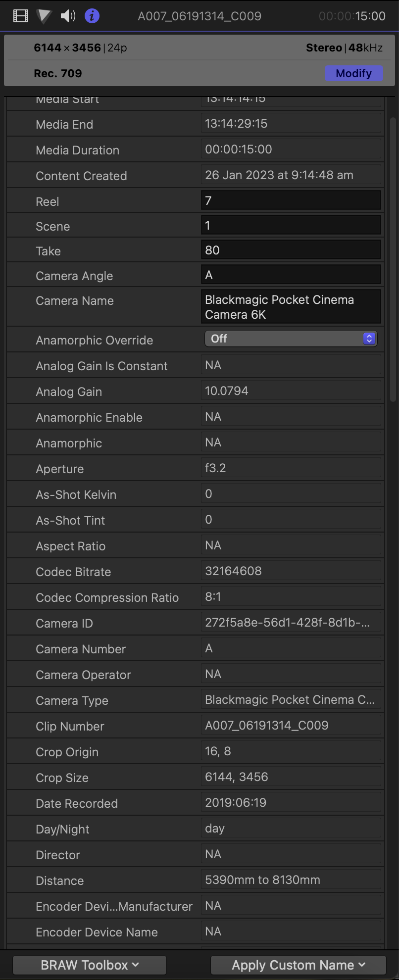Click the inspector vertical scrollbar

click(393, 259)
